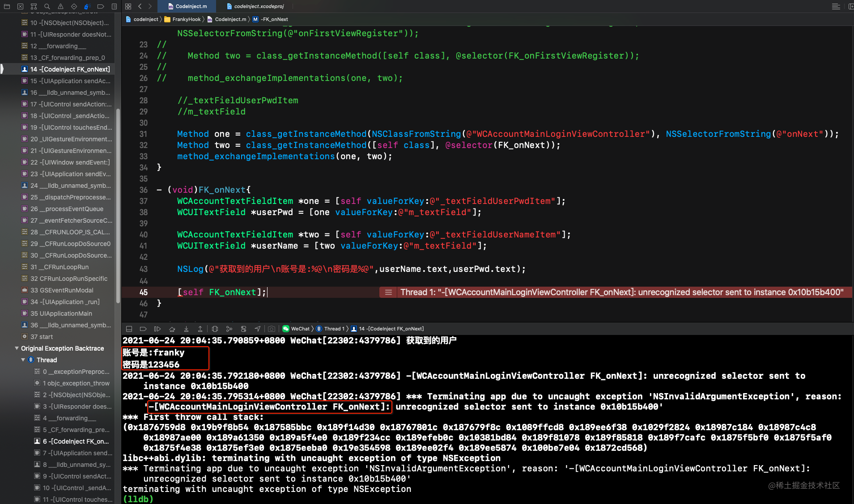Open the Thread 1 debug breadcrumb
Viewport: 854px width, 504px height.
pyautogui.click(x=330, y=329)
